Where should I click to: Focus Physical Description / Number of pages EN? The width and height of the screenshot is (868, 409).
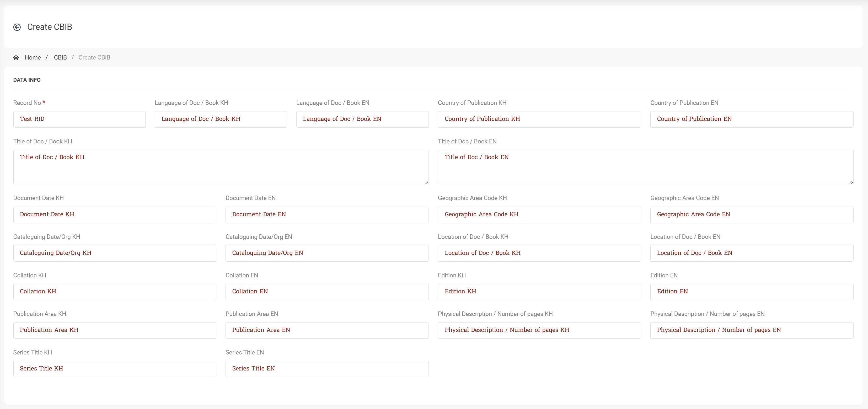coord(751,330)
